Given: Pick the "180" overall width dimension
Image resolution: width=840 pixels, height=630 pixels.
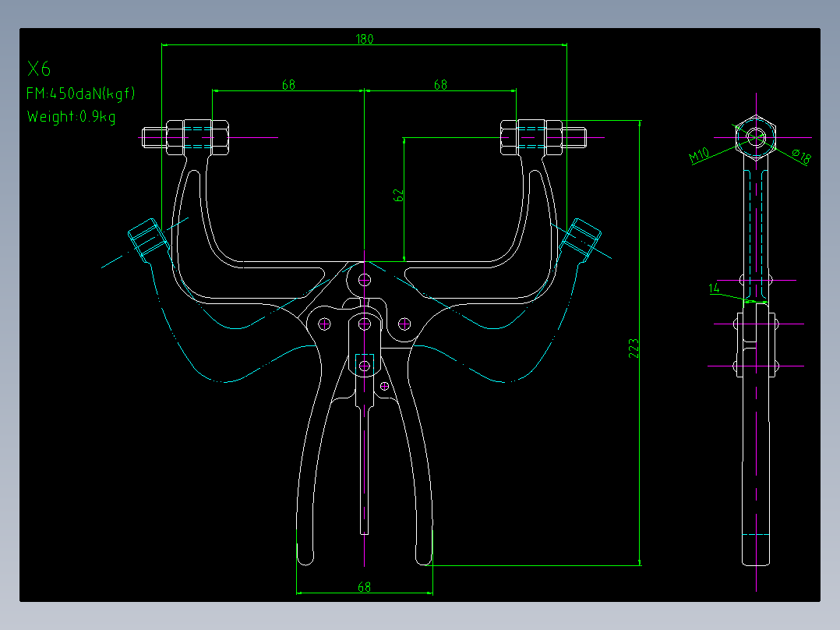Looking at the screenshot, I should click(x=365, y=39).
